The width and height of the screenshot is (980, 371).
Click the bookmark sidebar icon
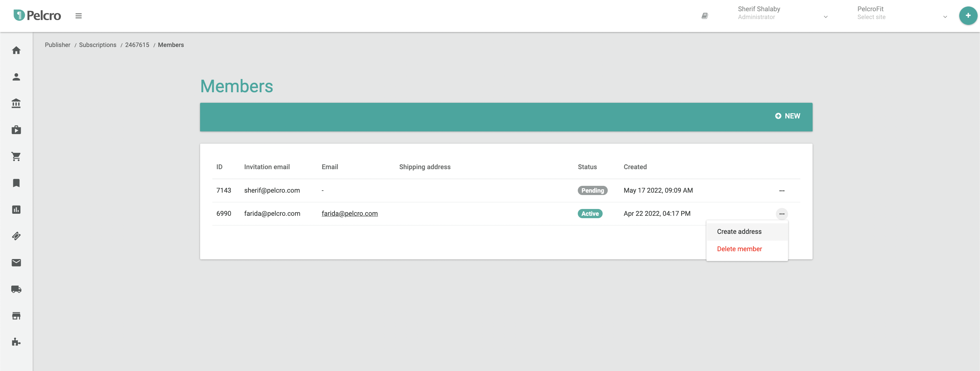click(16, 183)
